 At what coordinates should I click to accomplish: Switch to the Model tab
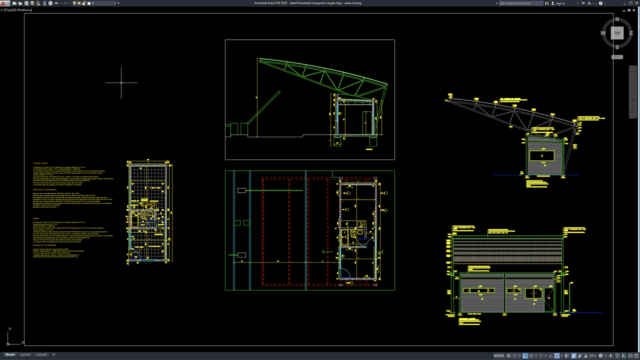(10, 355)
